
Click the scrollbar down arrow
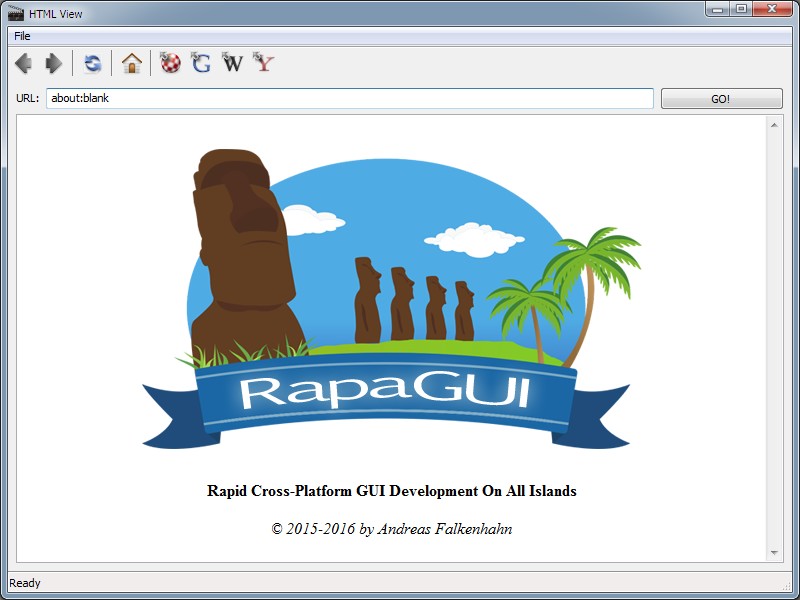[x=774, y=552]
